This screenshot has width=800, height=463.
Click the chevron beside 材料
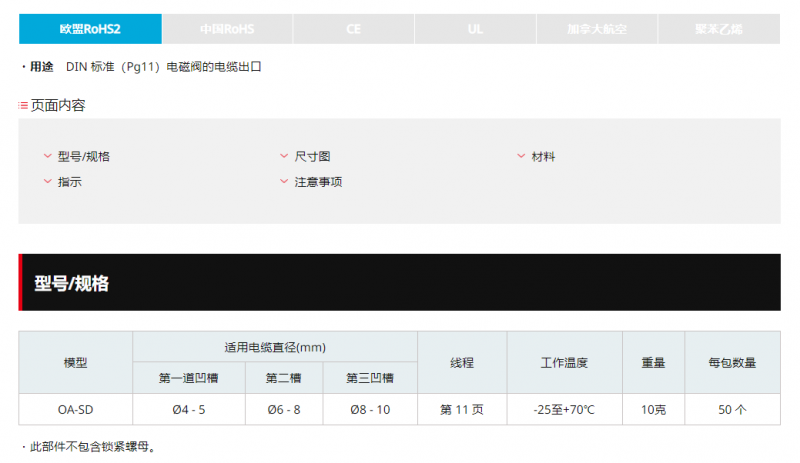click(521, 156)
